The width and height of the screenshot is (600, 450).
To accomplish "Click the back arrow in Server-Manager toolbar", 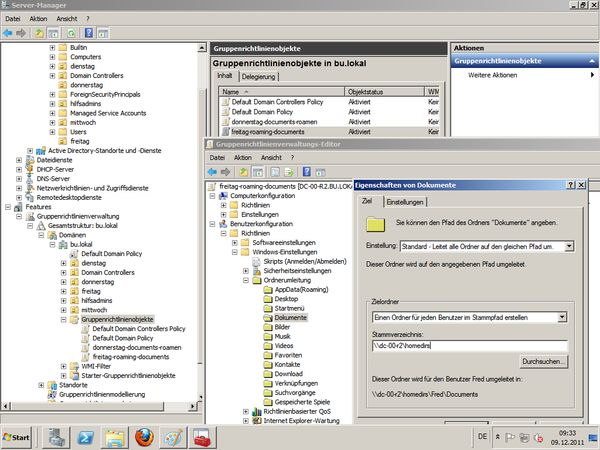I will pyautogui.click(x=8, y=32).
